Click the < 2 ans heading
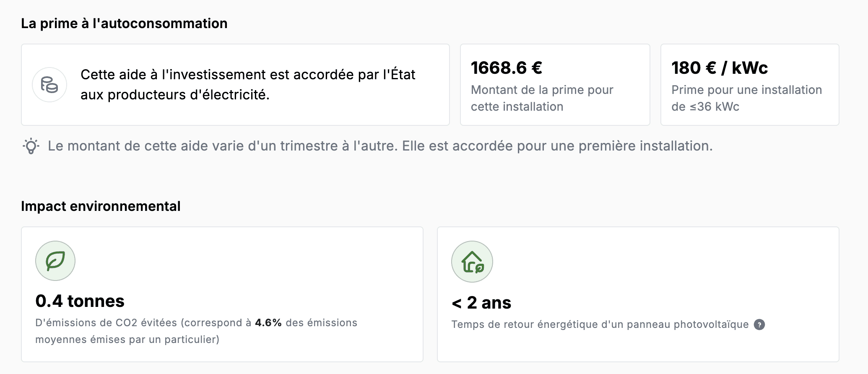Viewport: 868px width, 374px height. pyautogui.click(x=481, y=303)
